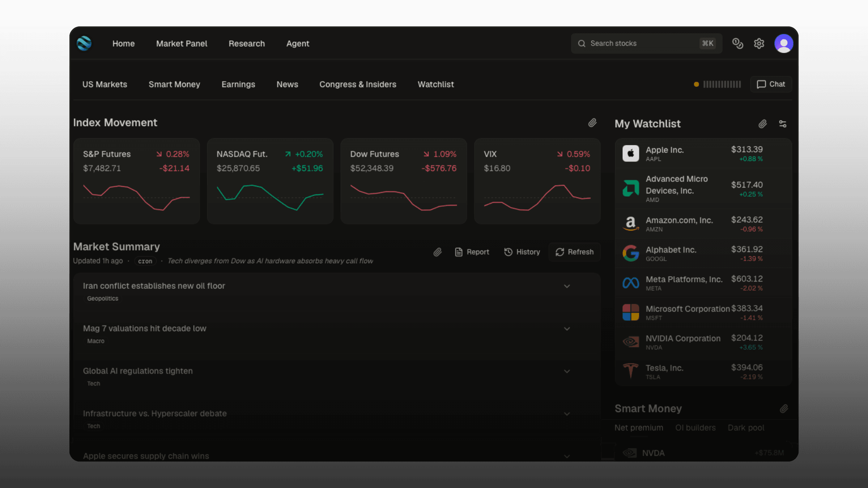Switch to the News tab
The width and height of the screenshot is (868, 488).
pyautogui.click(x=287, y=84)
